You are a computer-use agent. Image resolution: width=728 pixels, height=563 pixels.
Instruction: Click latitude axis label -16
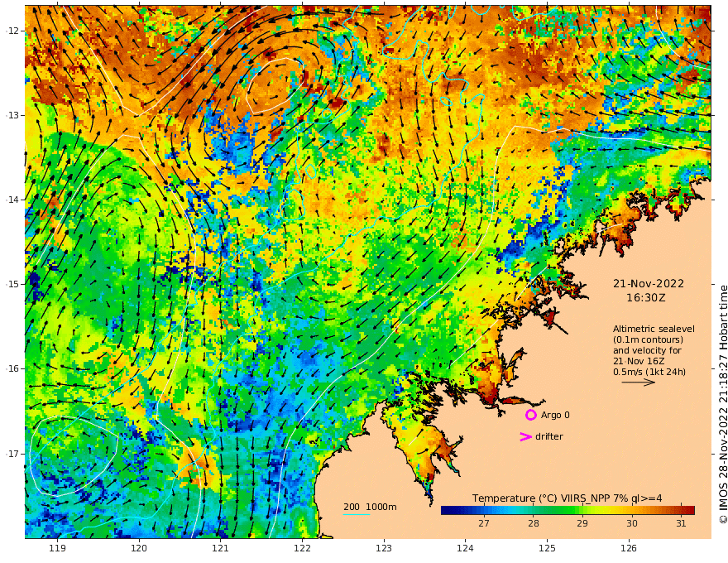pyautogui.click(x=12, y=368)
